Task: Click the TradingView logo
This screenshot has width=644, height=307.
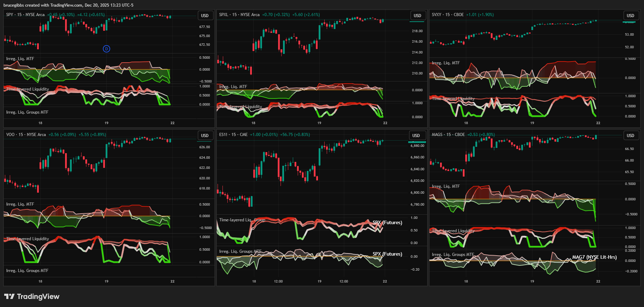Action: [x=32, y=297]
